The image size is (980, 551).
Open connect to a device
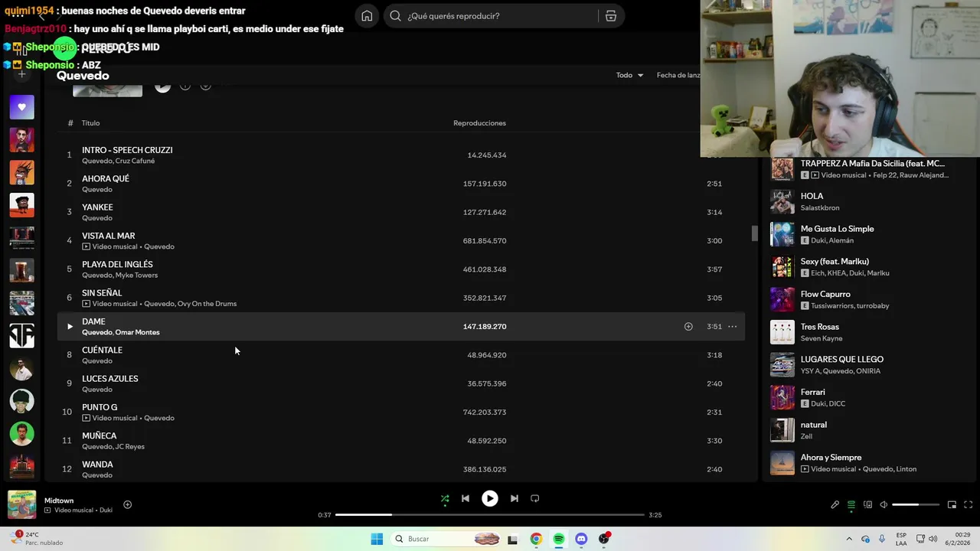pos(867,504)
